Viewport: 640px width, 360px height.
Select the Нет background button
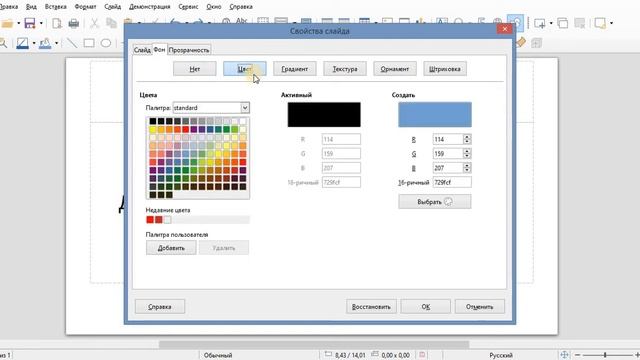195,69
